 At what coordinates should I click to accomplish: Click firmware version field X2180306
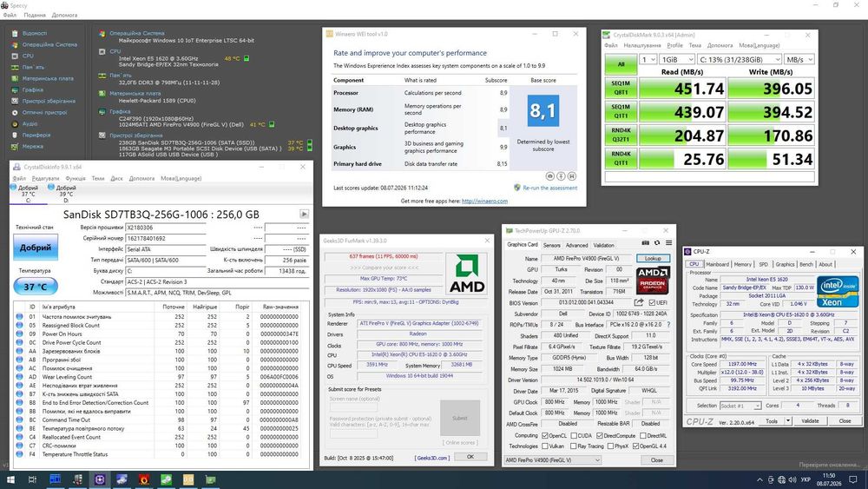(166, 228)
